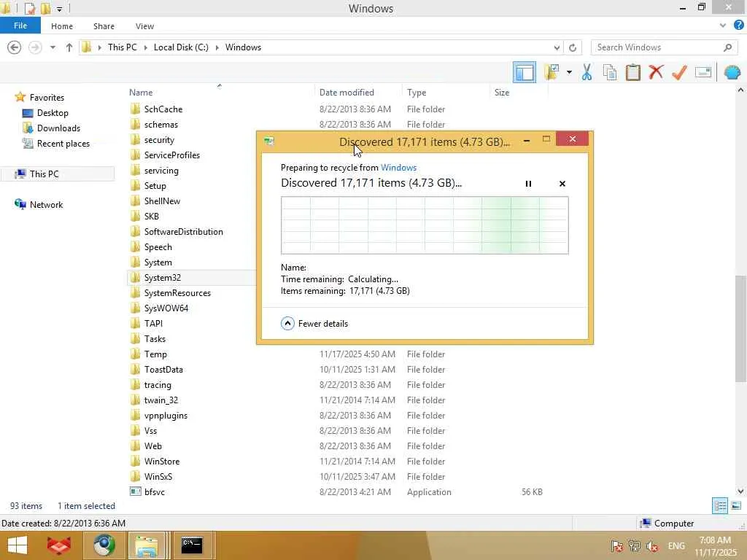This screenshot has height=560, width=747.
Task: Click the Paste clipboard icon
Action: (632, 72)
